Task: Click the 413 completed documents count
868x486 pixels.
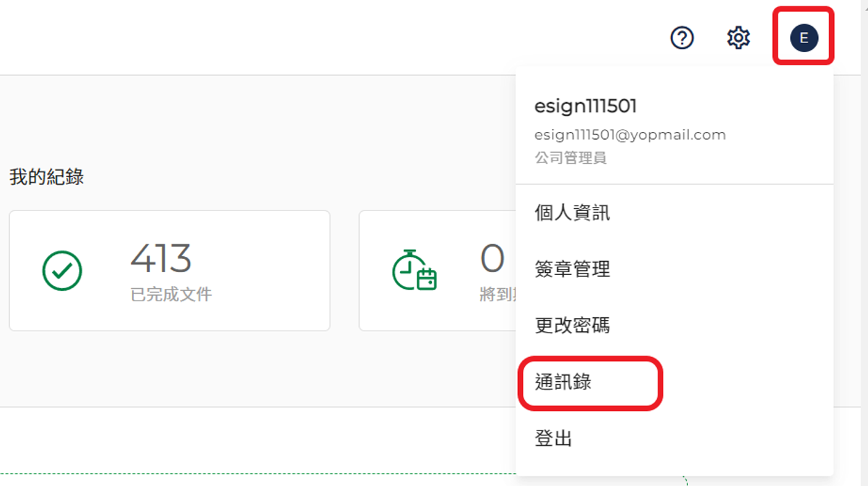Action: [x=161, y=258]
